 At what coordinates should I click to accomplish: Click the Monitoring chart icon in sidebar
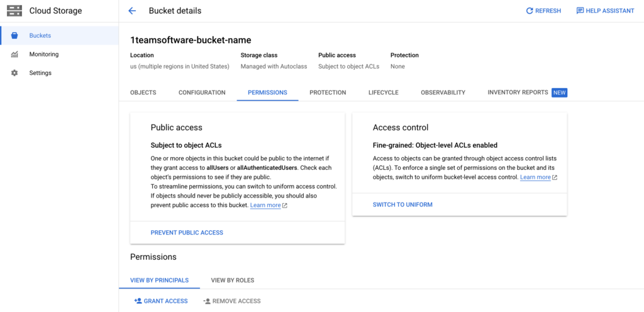[x=14, y=55]
